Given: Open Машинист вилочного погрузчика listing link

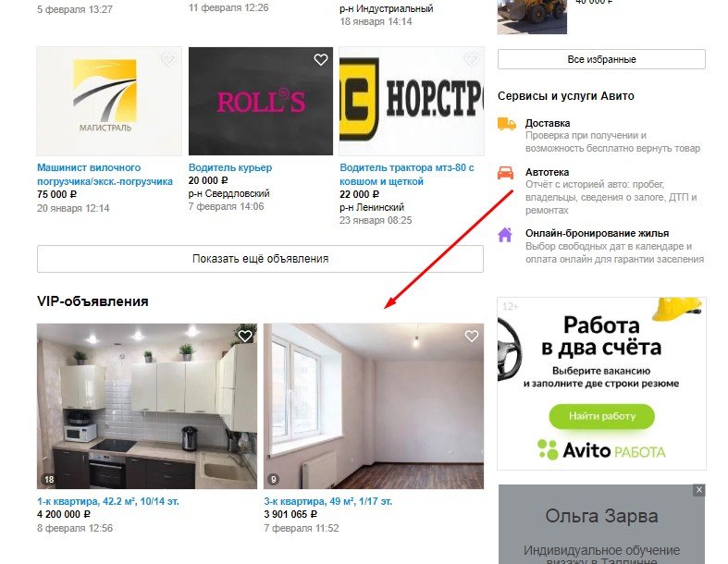Looking at the screenshot, I should [x=105, y=175].
